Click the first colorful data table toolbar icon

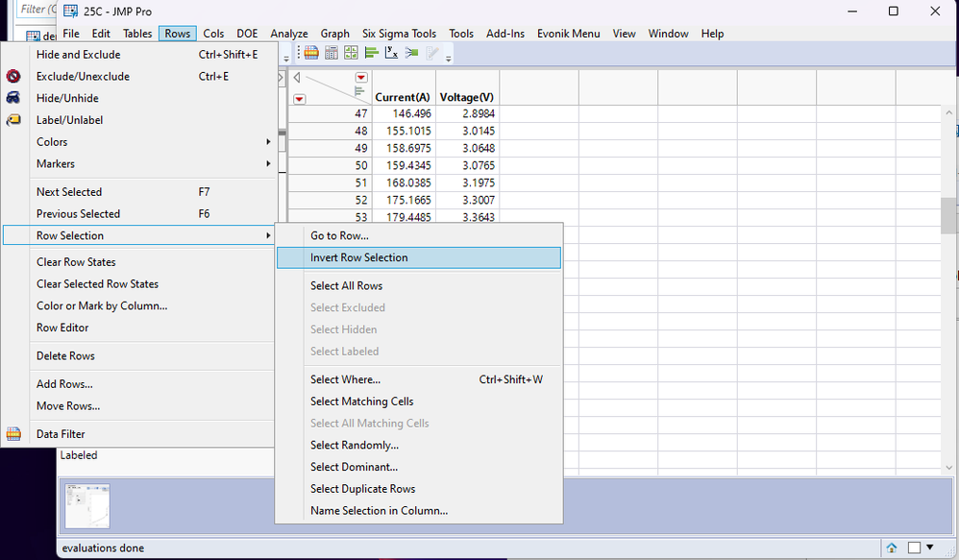click(310, 53)
